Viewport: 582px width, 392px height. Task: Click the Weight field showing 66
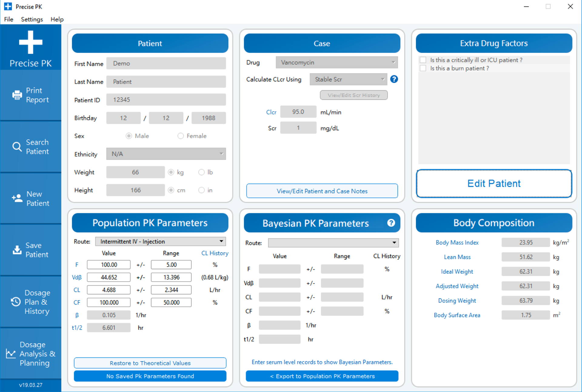pos(135,172)
